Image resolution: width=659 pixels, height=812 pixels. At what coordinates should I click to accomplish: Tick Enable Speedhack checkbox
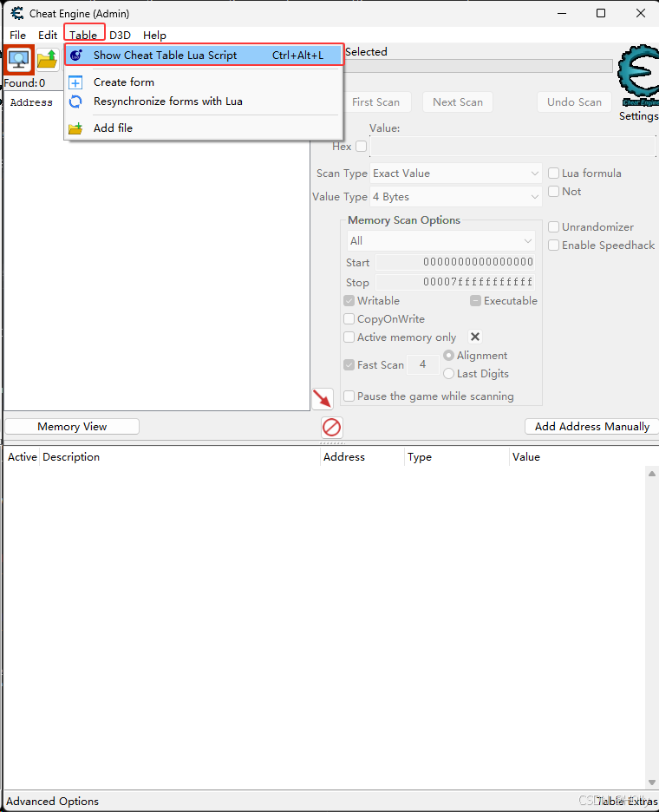click(x=553, y=245)
